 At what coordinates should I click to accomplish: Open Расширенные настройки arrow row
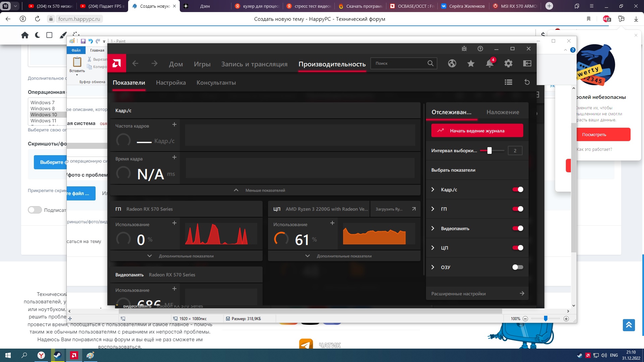[477, 294]
